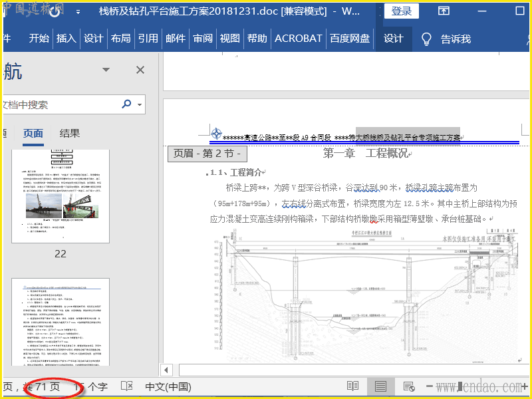Image resolution: width=532 pixels, height=399 pixels.
Task: Close the navigation pane
Action: pos(140,70)
